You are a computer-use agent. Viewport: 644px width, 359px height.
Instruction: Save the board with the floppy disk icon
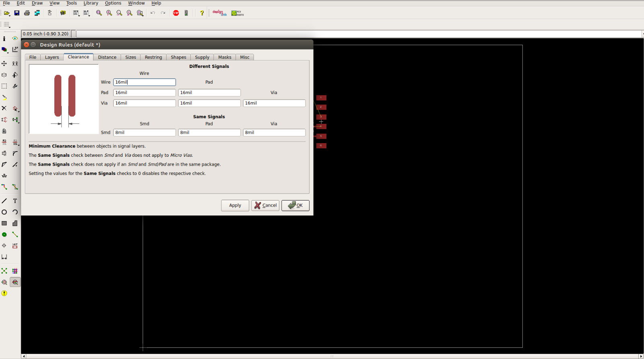pyautogui.click(x=17, y=13)
